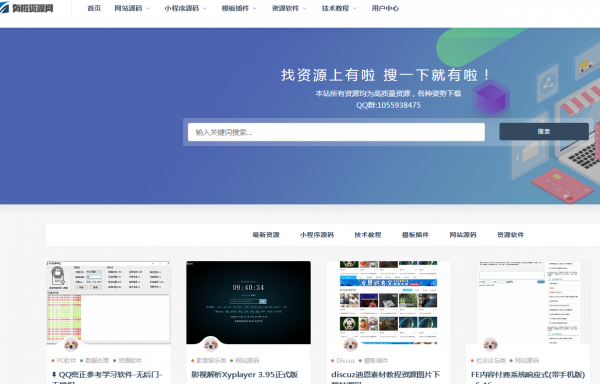600x384 pixels.
Task: Expand the chevron beside top-bar 小程序源码
Action: click(205, 8)
